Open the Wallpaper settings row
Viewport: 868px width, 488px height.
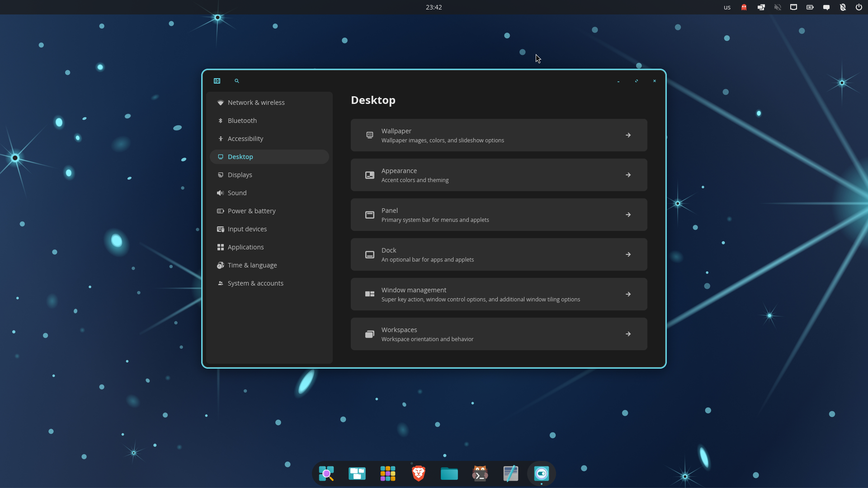[499, 135]
